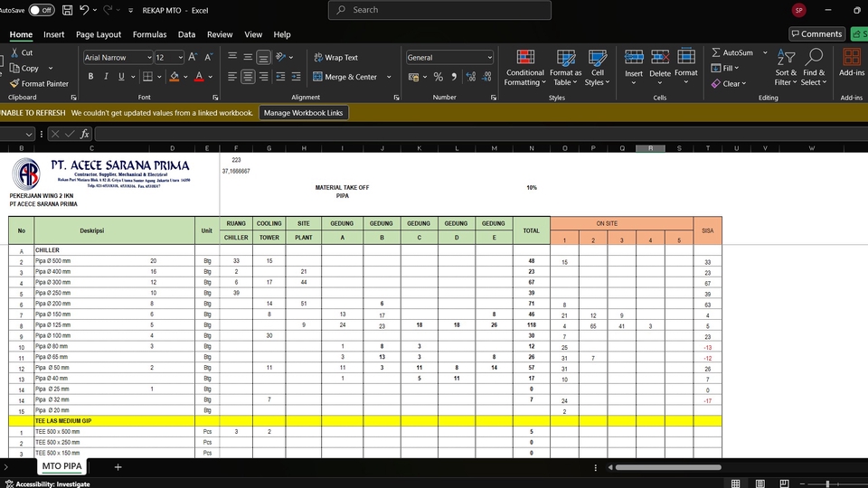
Task: Click the Cut scissors icon
Action: [14, 52]
